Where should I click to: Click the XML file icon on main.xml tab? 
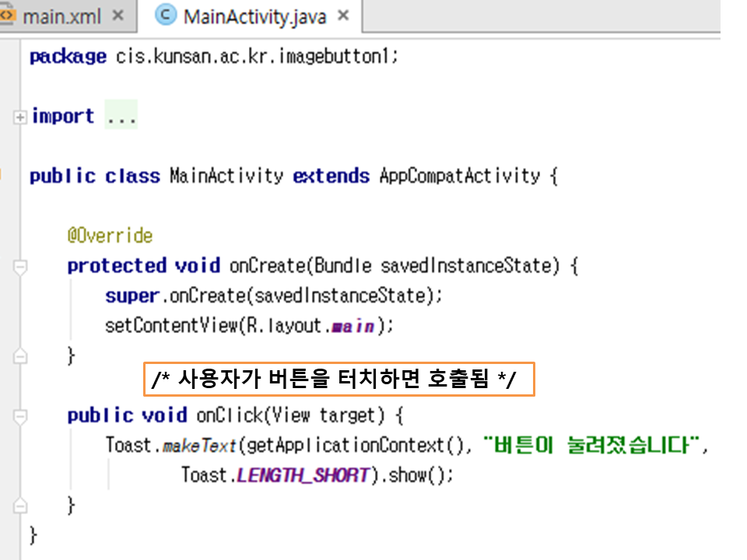coord(8,16)
